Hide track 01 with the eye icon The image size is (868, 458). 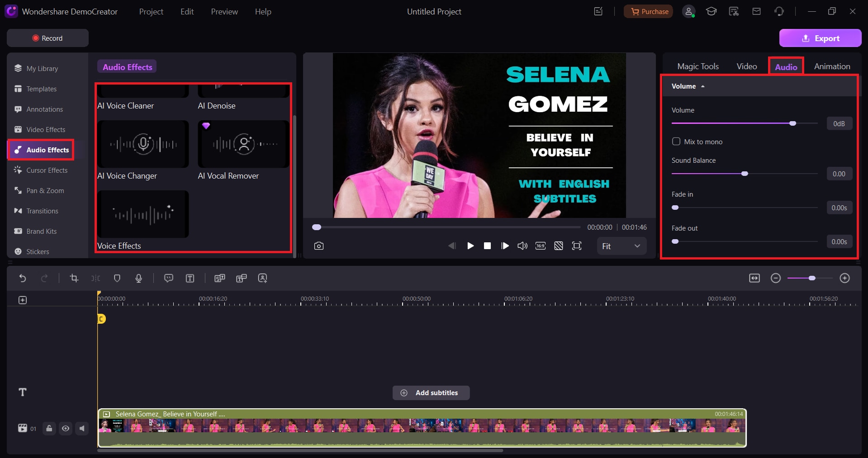(x=66, y=428)
